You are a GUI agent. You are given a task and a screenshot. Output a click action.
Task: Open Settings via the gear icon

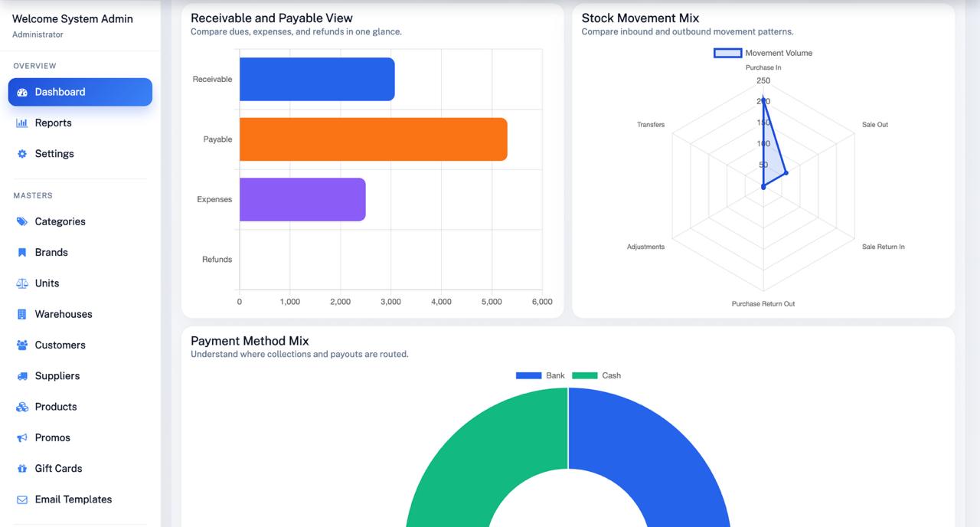tap(22, 153)
